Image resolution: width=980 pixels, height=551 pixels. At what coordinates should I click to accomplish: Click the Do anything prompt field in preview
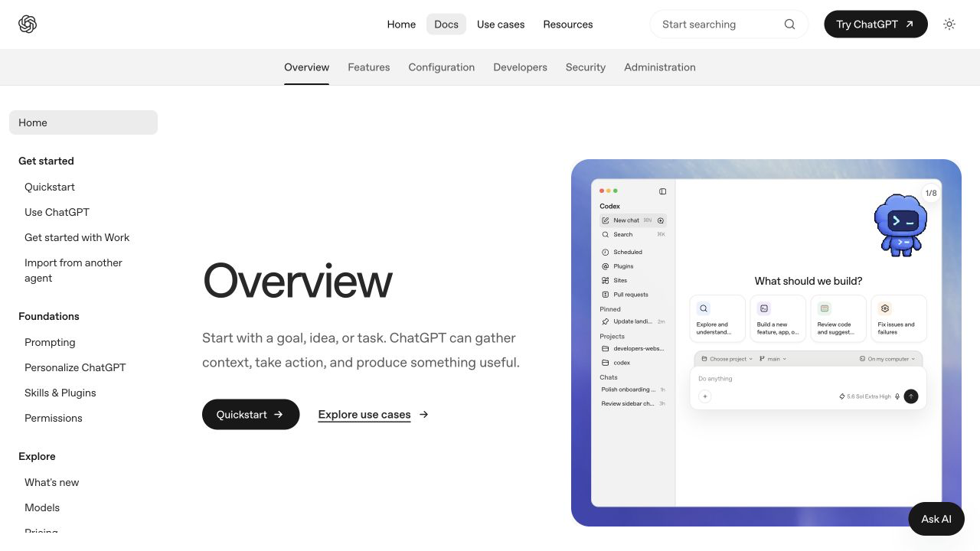click(808, 379)
